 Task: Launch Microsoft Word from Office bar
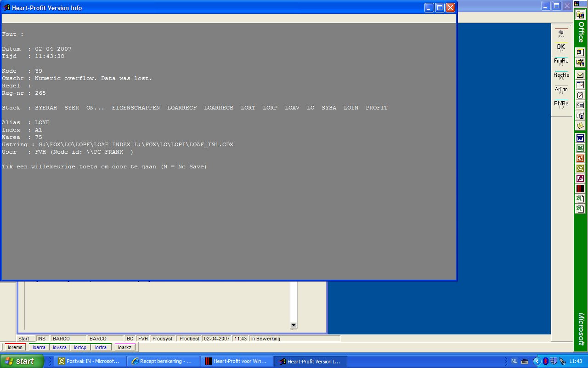580,138
